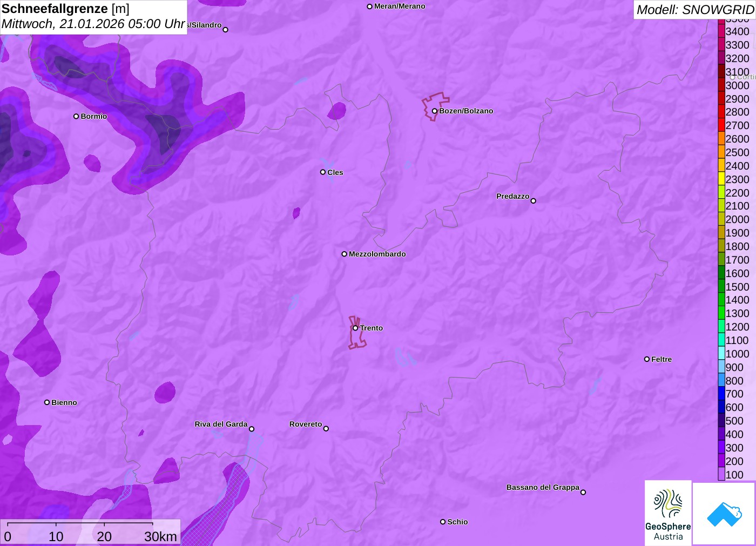
Task: Click the Bassano del Grappa label text
Action: (x=543, y=487)
